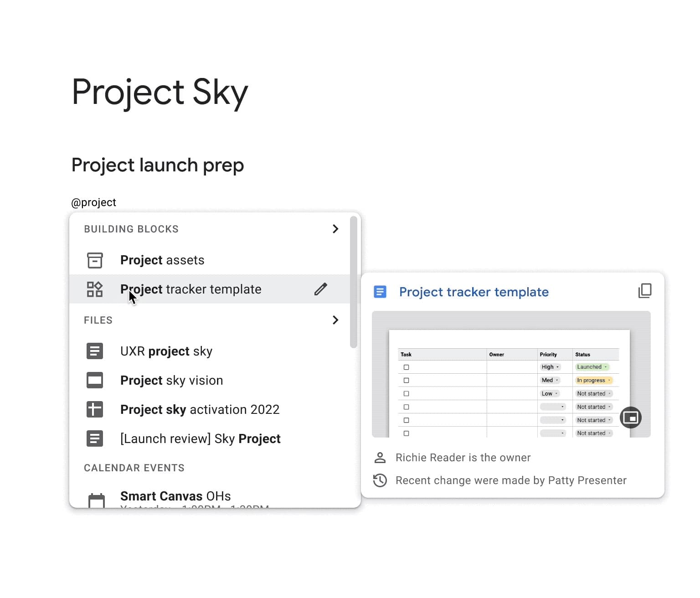Viewport: 700px width, 598px height.
Task: Check the first task checkbox in the tracker preview
Action: pyautogui.click(x=406, y=367)
